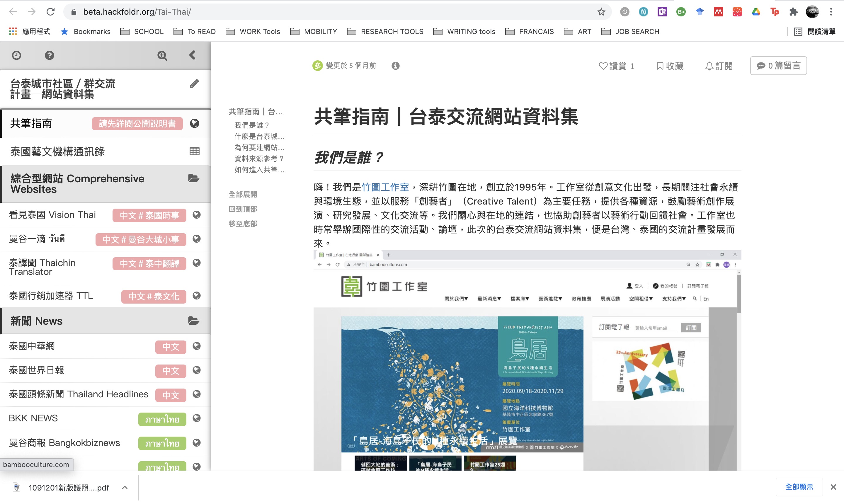Click the 中文＃曼谷大城小事 tag
This screenshot has height=504, width=844.
coord(141,239)
